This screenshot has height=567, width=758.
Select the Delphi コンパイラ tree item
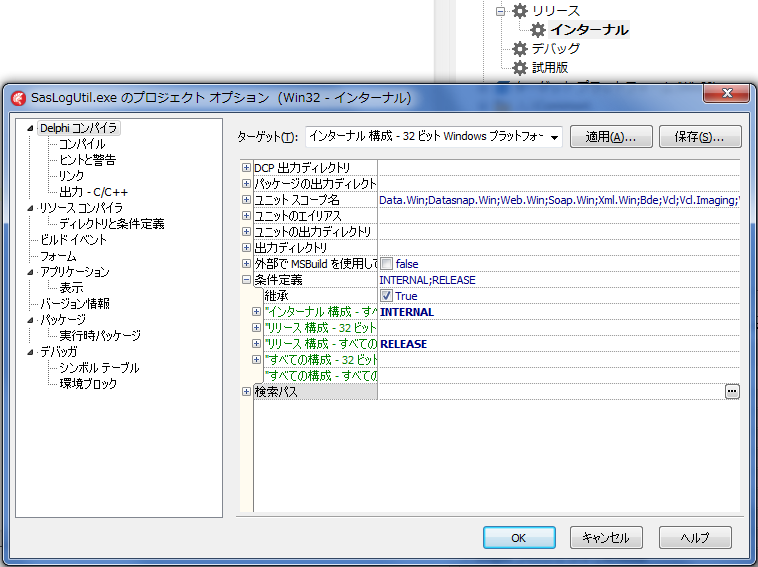coord(79,128)
